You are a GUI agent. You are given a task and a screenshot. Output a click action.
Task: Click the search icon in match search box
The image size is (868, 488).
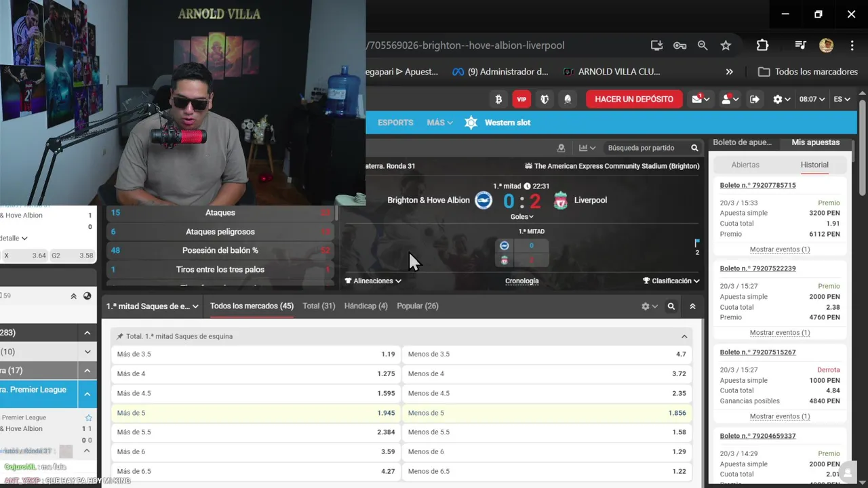[x=694, y=148]
